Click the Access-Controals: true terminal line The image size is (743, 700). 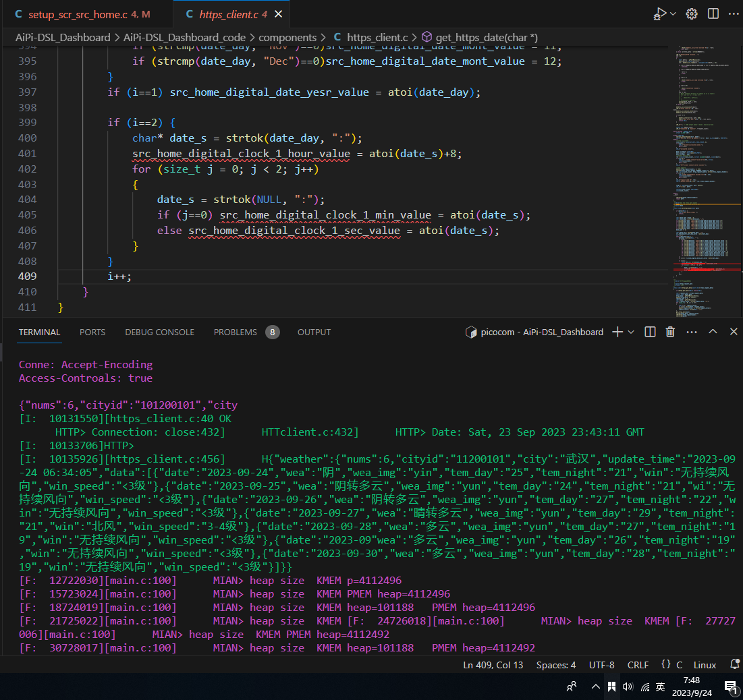(86, 378)
